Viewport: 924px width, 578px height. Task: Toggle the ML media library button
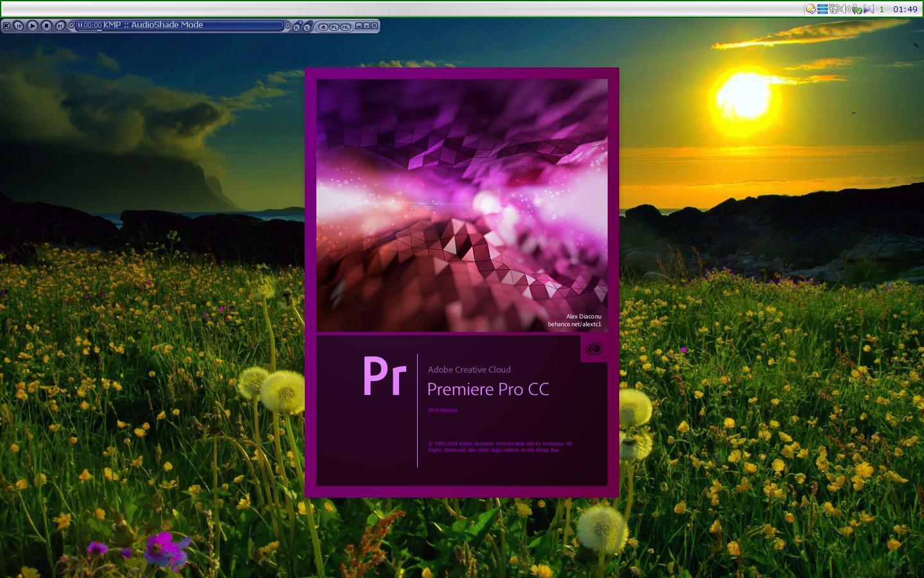(x=345, y=27)
